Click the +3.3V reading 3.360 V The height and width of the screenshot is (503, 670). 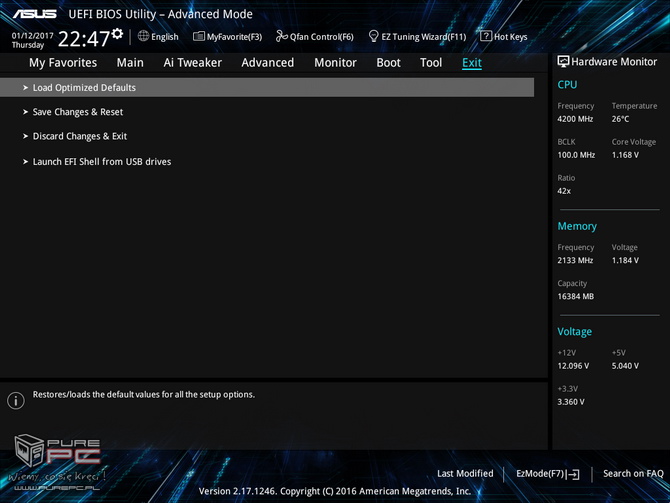click(x=571, y=402)
